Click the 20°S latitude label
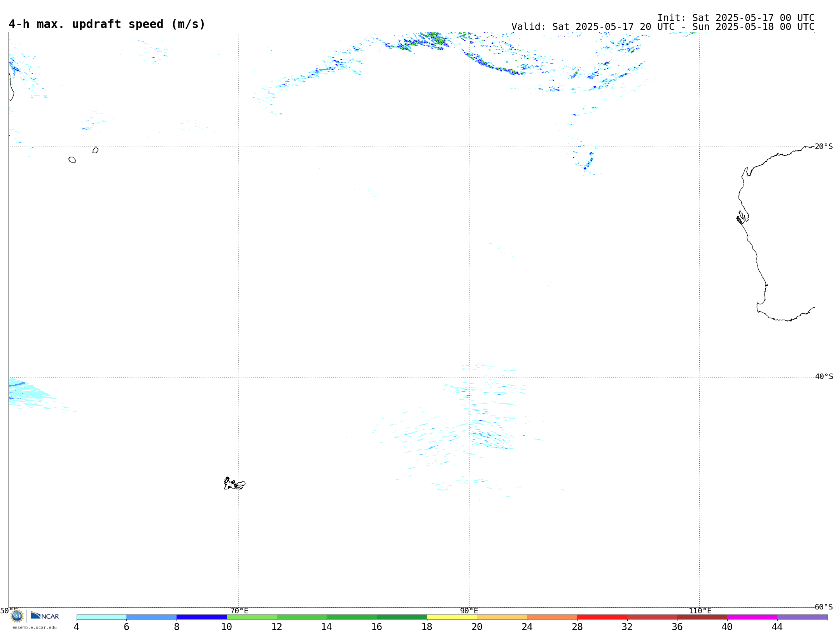Image resolution: width=840 pixels, height=632 pixels. 824,147
